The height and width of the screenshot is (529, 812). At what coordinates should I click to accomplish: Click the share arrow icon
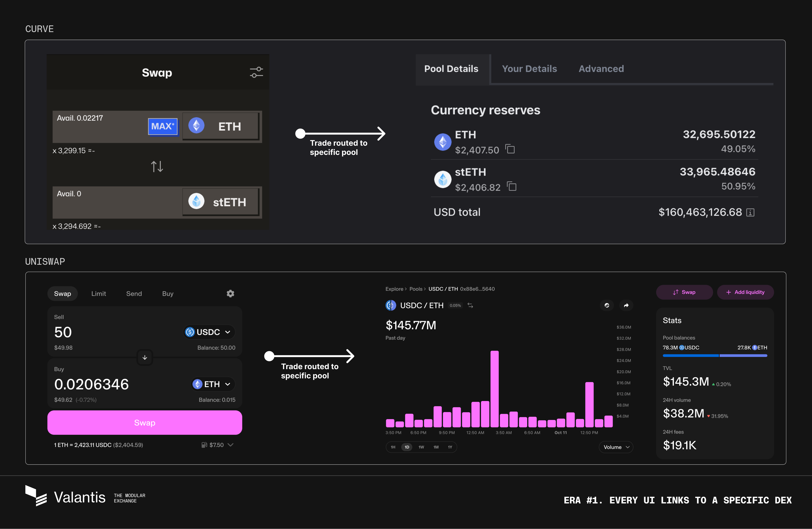(x=626, y=305)
